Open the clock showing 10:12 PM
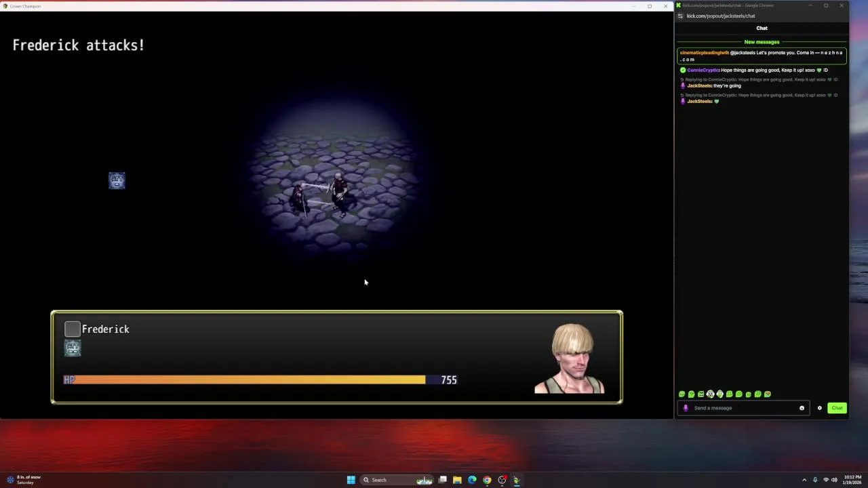 852,480
